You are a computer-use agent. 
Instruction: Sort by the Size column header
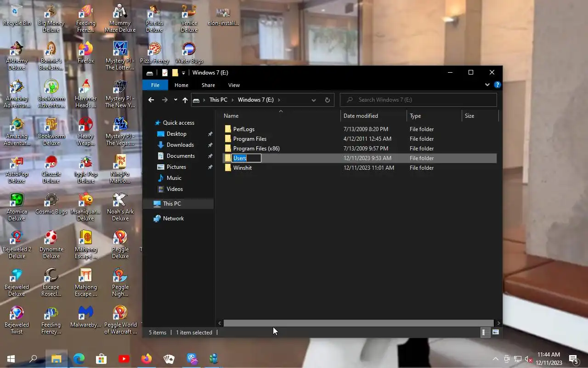(x=480, y=116)
